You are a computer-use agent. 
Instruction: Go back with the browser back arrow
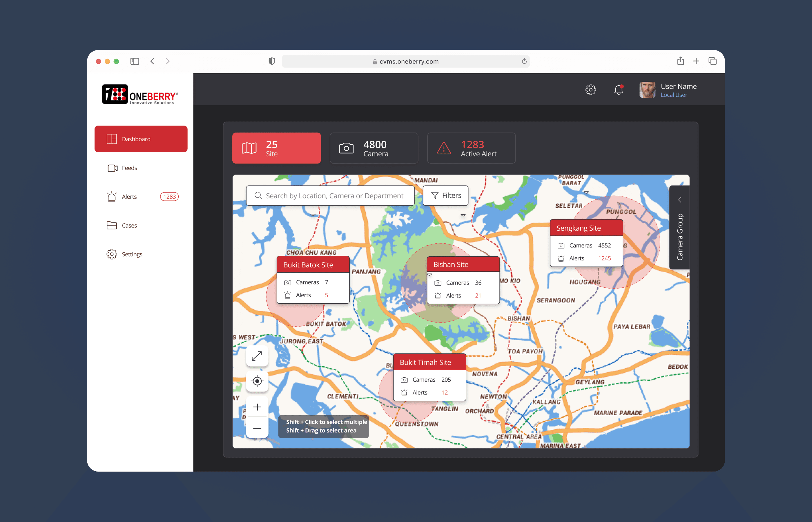pyautogui.click(x=152, y=61)
